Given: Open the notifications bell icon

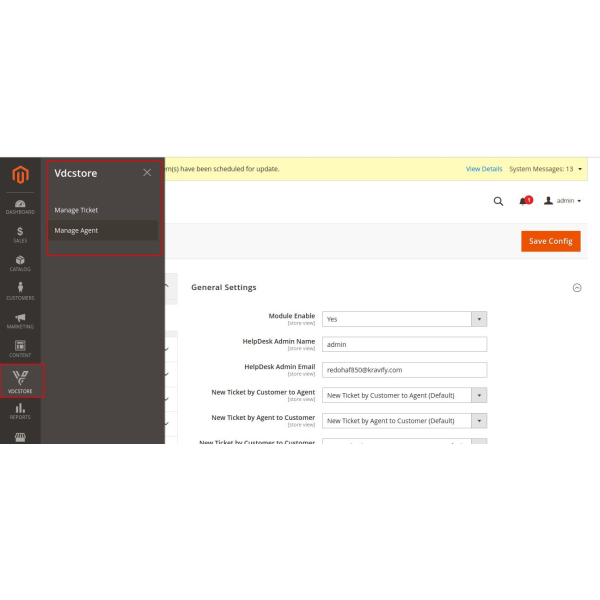Looking at the screenshot, I should click(x=523, y=201).
